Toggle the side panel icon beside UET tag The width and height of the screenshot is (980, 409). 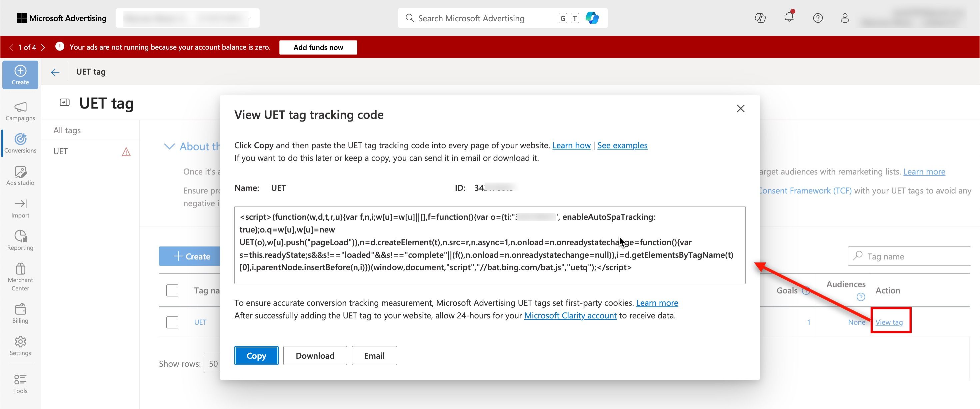(65, 102)
